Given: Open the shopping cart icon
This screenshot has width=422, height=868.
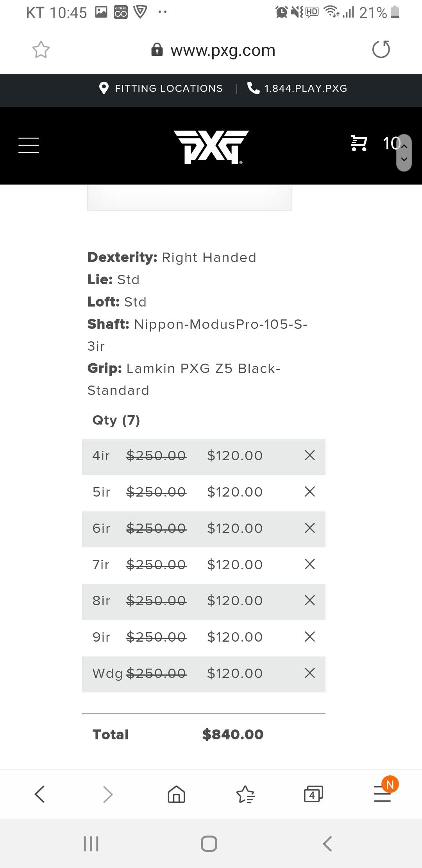Looking at the screenshot, I should pos(359,143).
